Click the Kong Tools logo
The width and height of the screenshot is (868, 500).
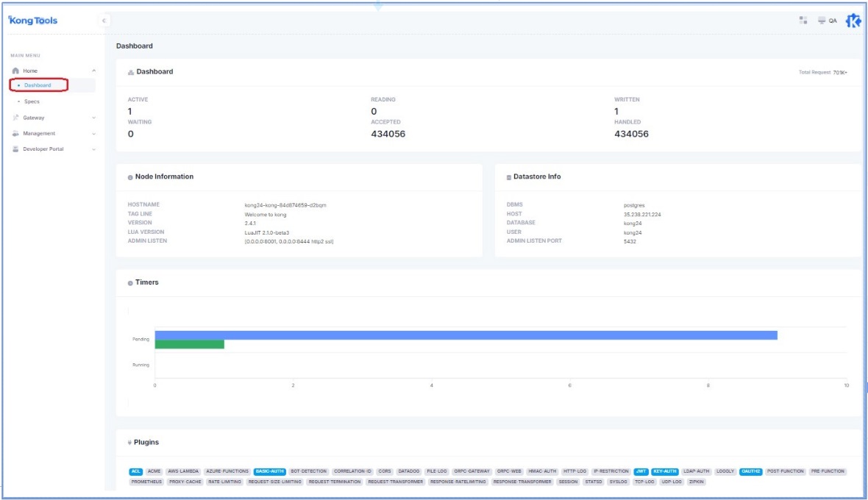[32, 21]
